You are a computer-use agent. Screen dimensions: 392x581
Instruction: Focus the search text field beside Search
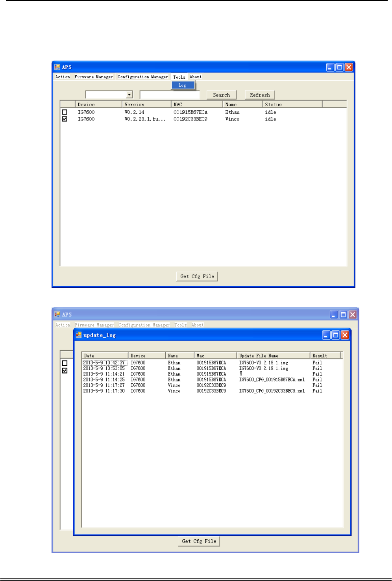(x=170, y=94)
